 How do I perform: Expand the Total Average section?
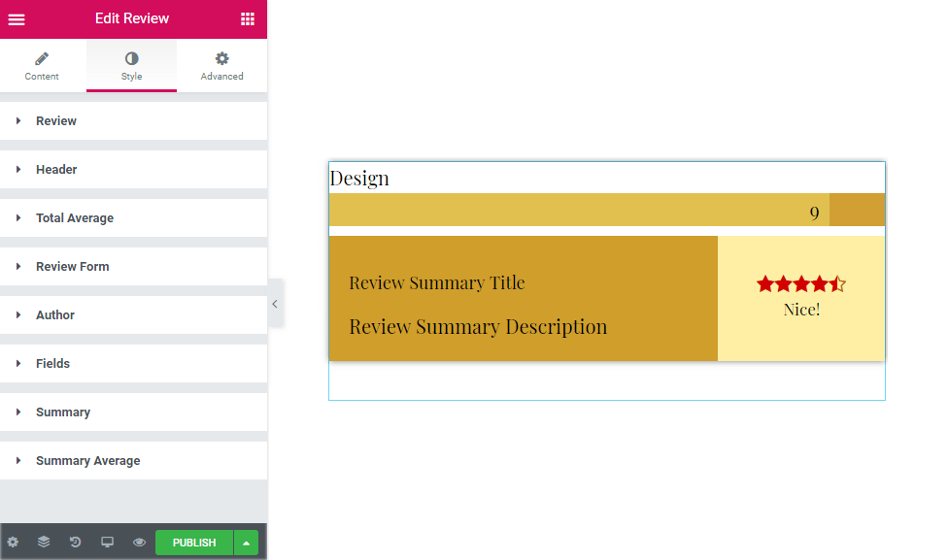coord(133,217)
